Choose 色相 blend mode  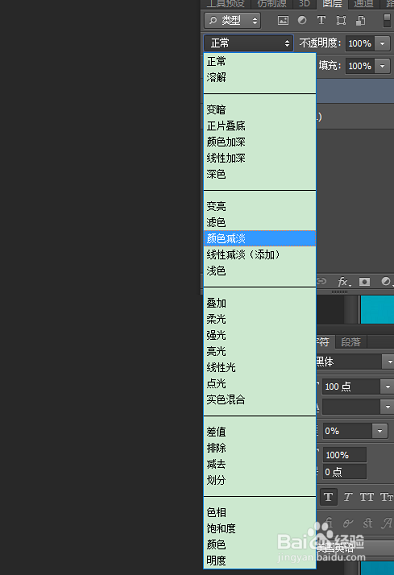pos(260,512)
